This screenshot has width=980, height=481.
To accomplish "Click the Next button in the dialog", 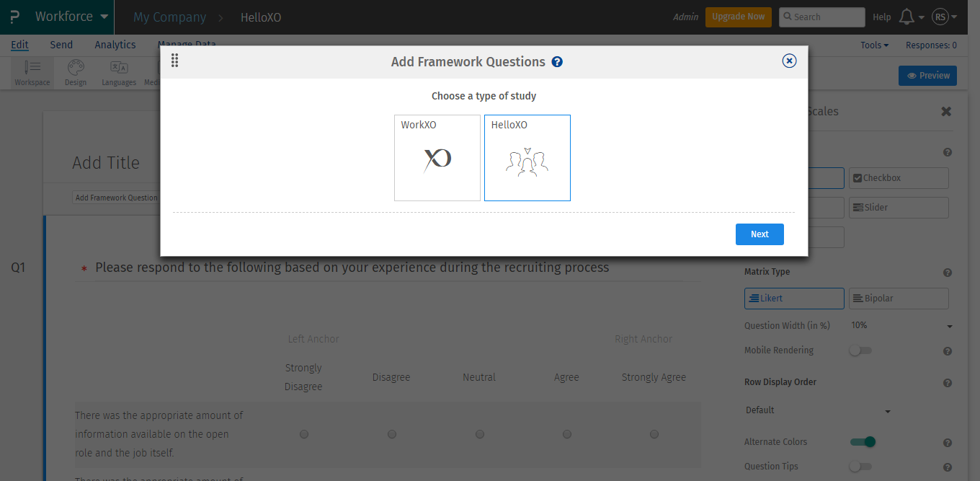I will point(759,234).
